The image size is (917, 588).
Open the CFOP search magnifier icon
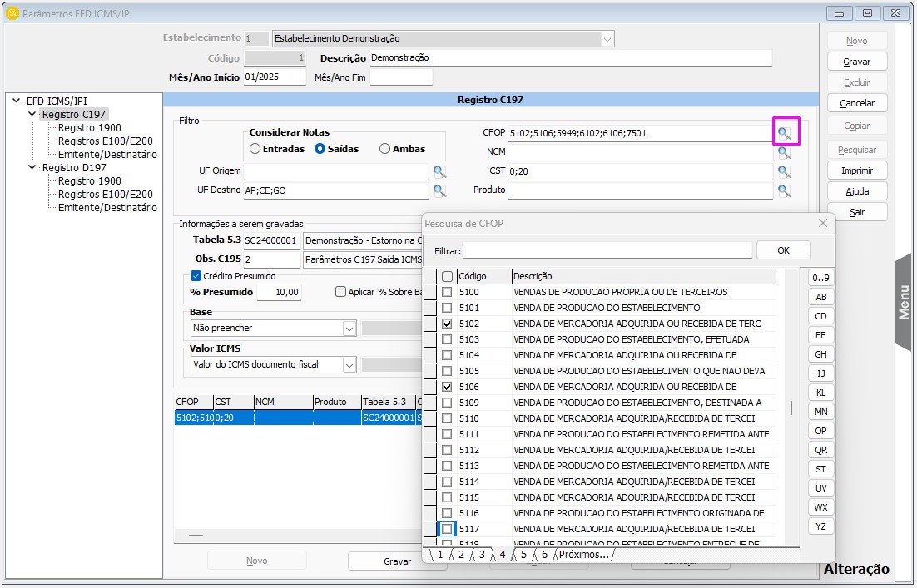pos(784,133)
